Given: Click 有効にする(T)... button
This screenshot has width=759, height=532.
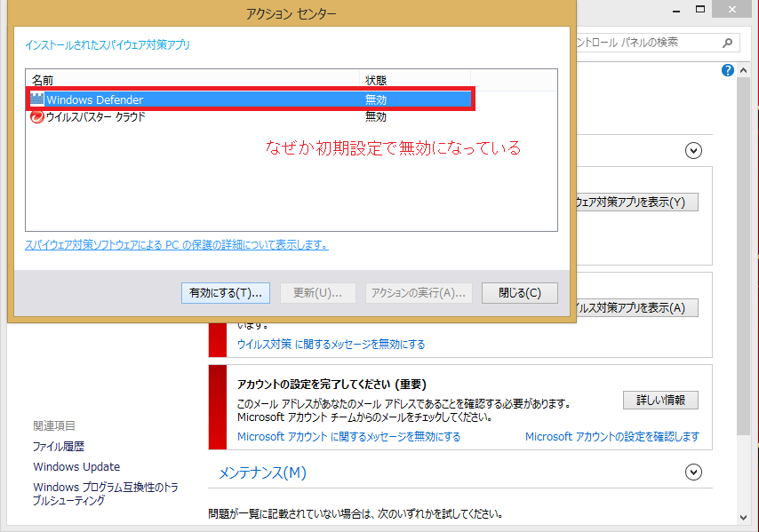Looking at the screenshot, I should tap(226, 293).
